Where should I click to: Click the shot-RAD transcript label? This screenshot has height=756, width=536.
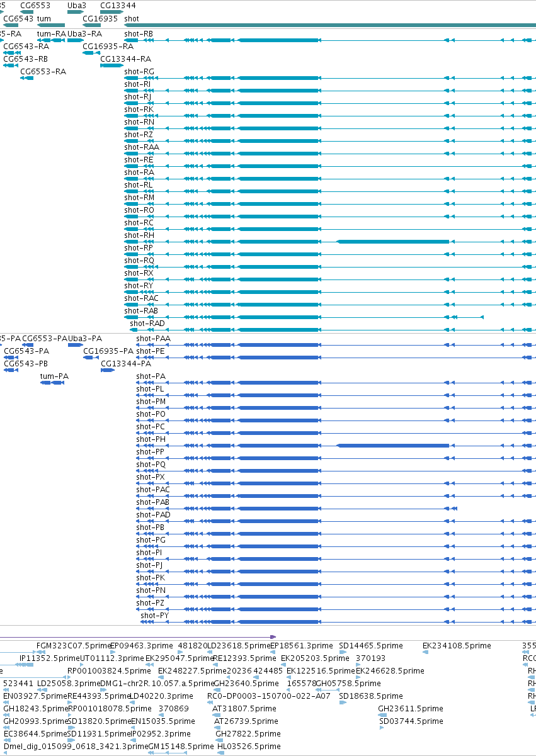[x=147, y=323]
